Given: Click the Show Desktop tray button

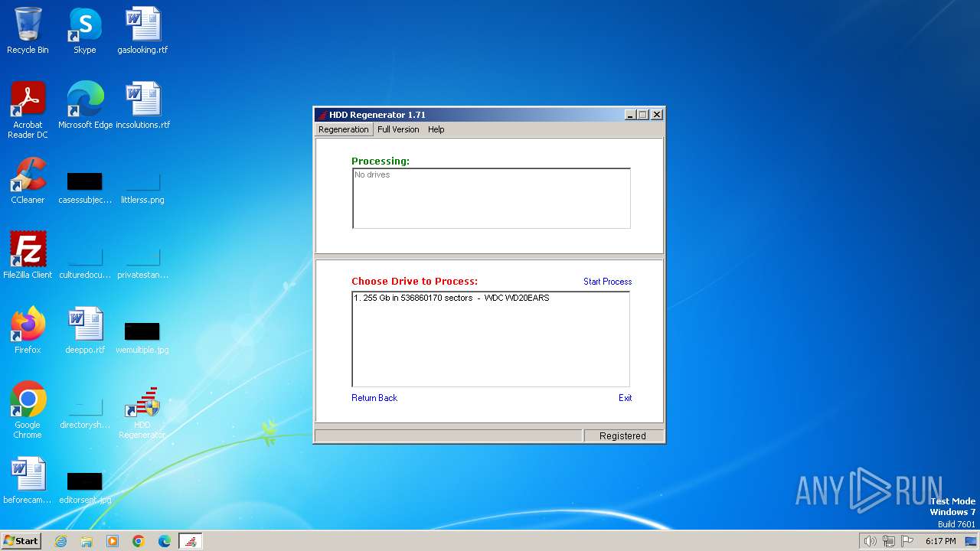Looking at the screenshot, I should point(971,541).
